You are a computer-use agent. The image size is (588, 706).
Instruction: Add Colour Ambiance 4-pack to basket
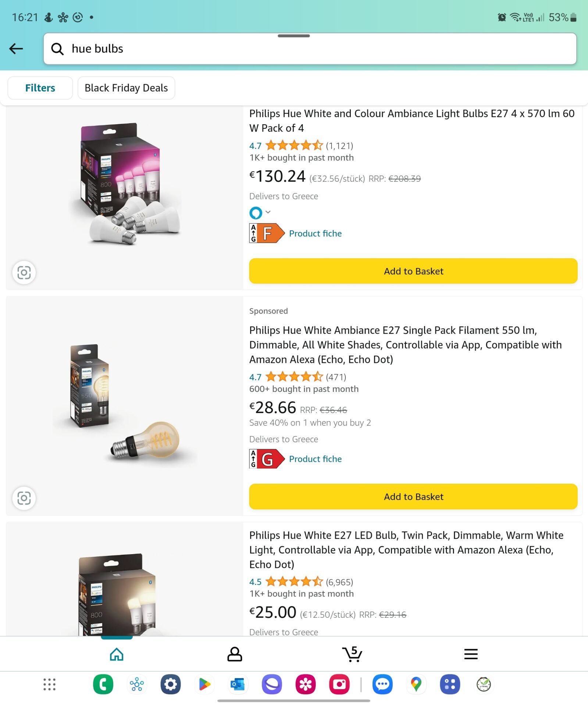tap(413, 271)
